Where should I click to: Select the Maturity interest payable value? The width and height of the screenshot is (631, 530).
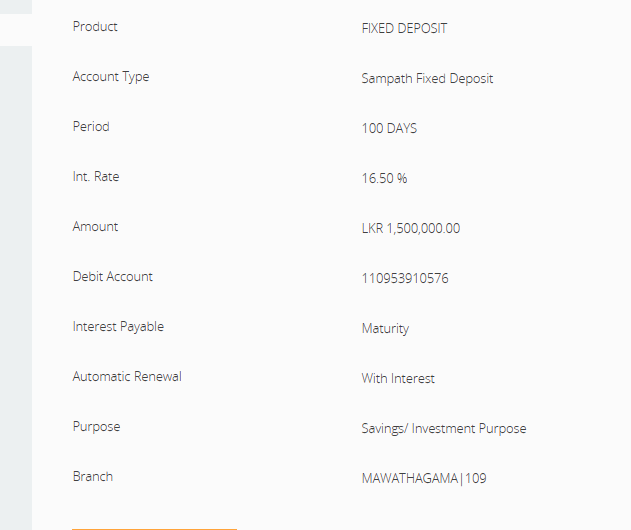coord(385,329)
